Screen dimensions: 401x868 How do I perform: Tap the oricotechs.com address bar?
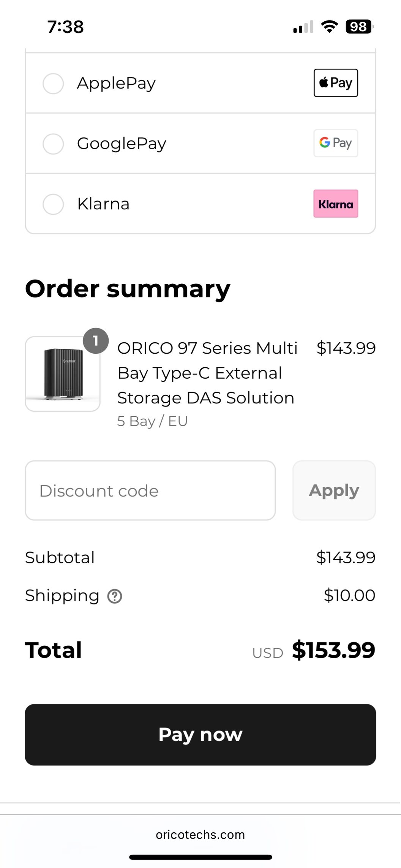[200, 835]
